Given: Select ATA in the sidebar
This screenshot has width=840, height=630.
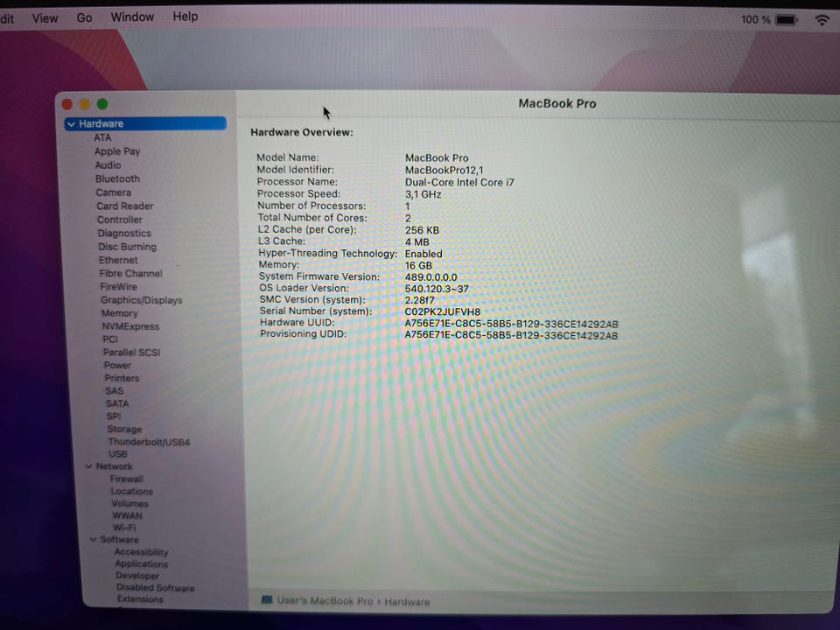Looking at the screenshot, I should [x=103, y=137].
